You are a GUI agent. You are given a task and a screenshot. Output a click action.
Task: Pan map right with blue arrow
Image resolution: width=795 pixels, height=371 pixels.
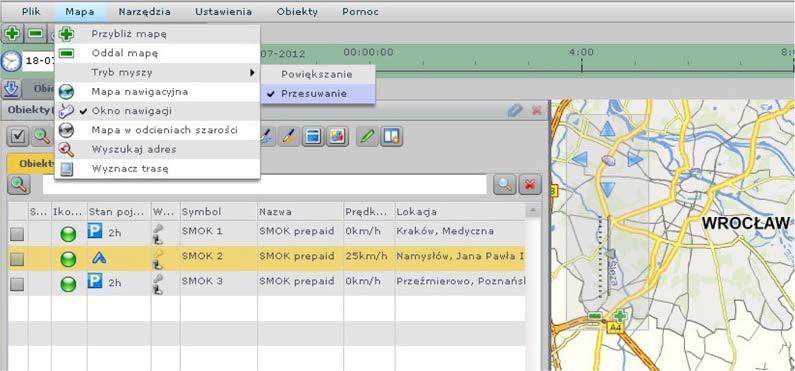click(635, 159)
